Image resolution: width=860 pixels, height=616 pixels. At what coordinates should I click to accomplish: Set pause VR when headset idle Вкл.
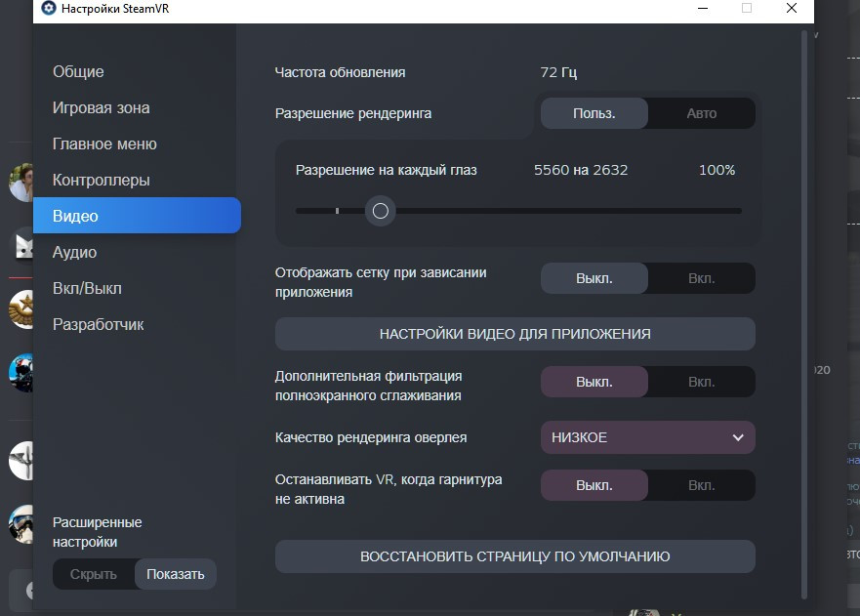(702, 486)
